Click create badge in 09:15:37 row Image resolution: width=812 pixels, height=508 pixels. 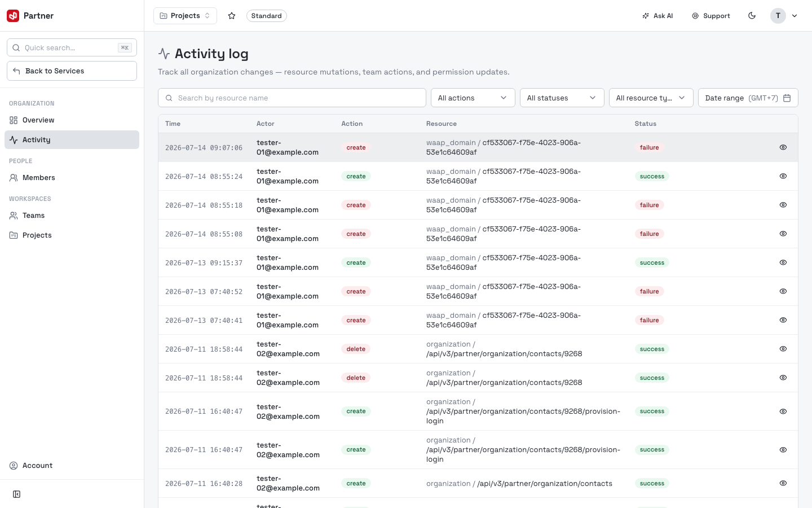click(x=356, y=262)
